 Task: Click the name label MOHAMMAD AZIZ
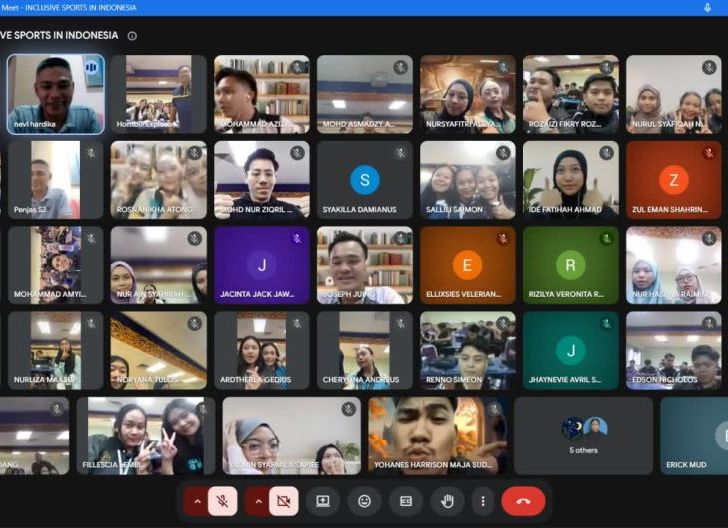tap(254, 124)
